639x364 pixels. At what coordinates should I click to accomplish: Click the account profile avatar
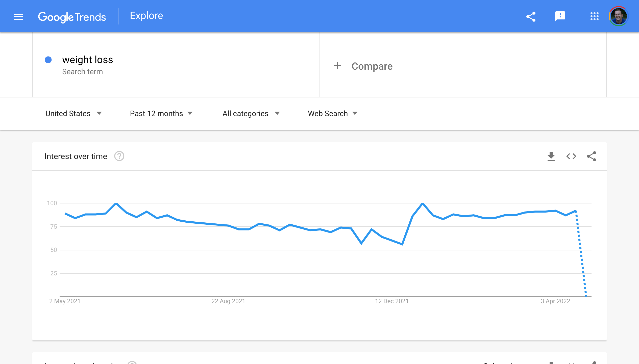coord(618,16)
